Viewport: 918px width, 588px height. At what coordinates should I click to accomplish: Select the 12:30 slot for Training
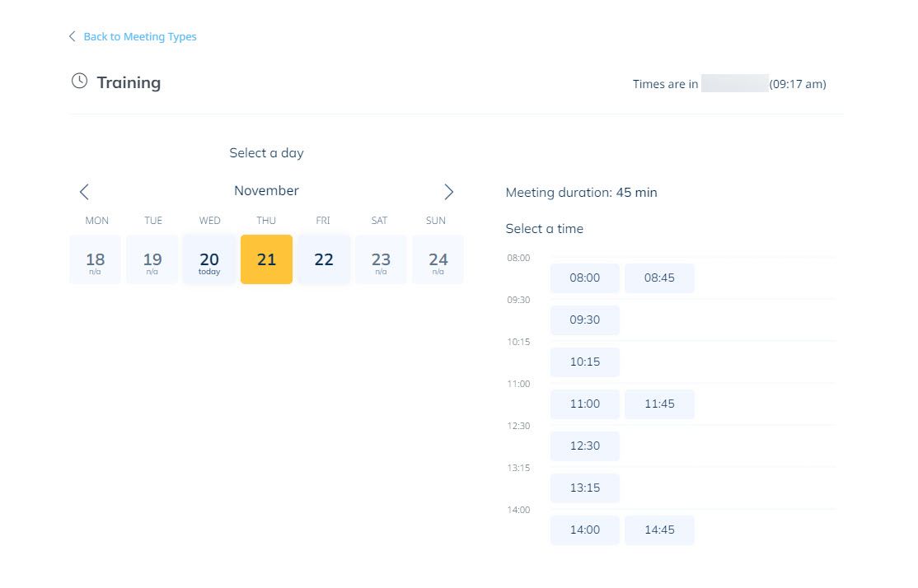(584, 446)
